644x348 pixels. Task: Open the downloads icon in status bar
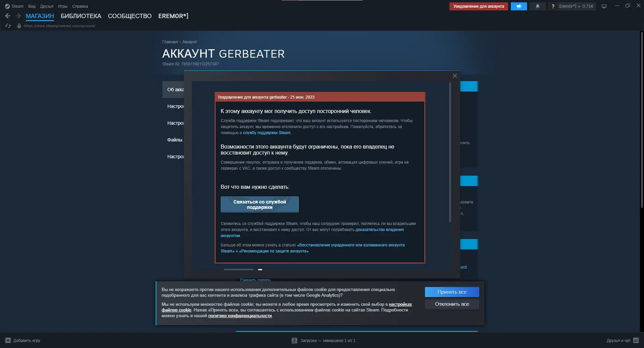pyautogui.click(x=294, y=340)
